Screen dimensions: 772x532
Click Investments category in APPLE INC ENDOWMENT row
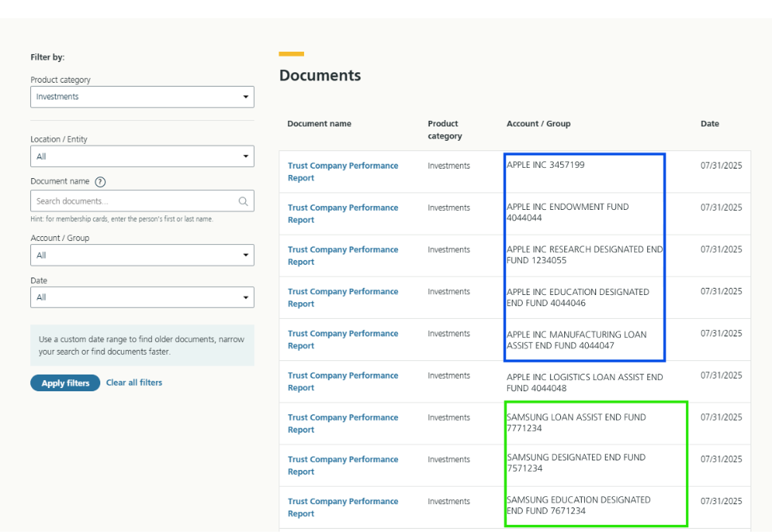point(449,208)
